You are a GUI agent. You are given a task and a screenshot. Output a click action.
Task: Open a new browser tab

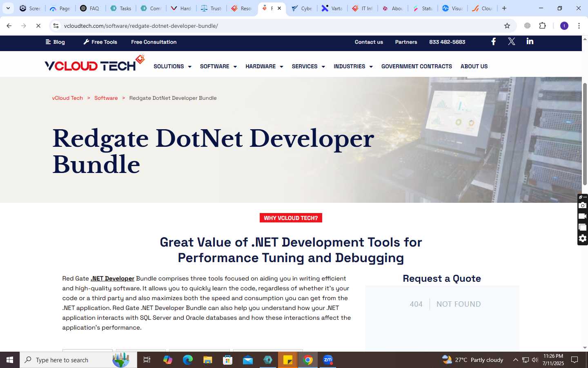coord(504,8)
